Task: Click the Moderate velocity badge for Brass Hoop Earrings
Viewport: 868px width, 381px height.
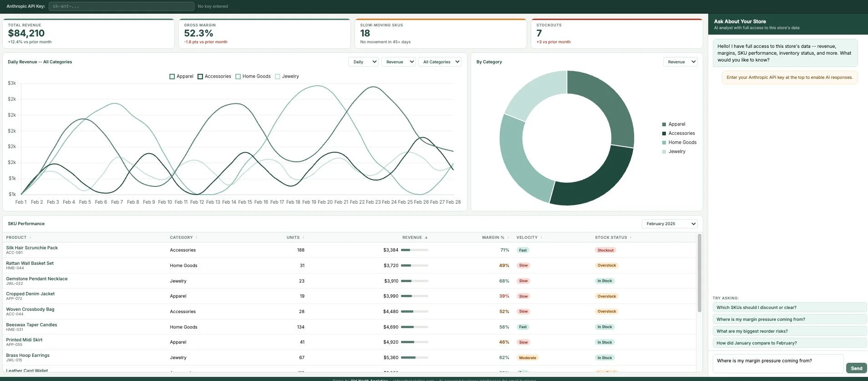Action: pyautogui.click(x=528, y=358)
